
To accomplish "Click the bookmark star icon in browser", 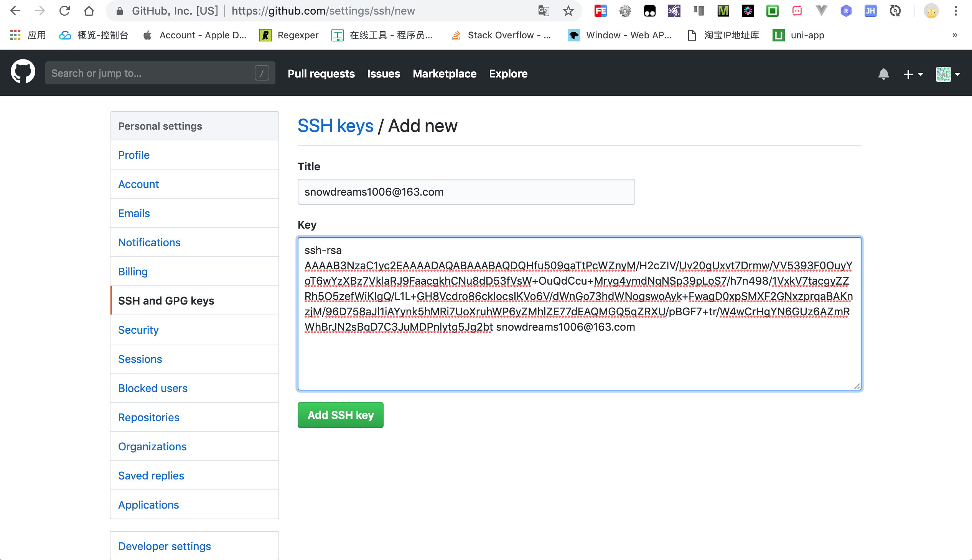I will 567,12.
